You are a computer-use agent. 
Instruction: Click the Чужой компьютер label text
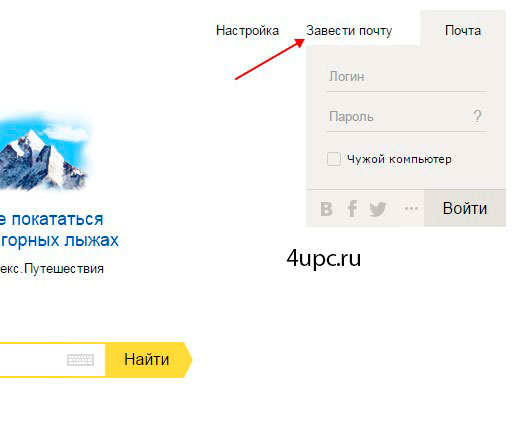399,159
